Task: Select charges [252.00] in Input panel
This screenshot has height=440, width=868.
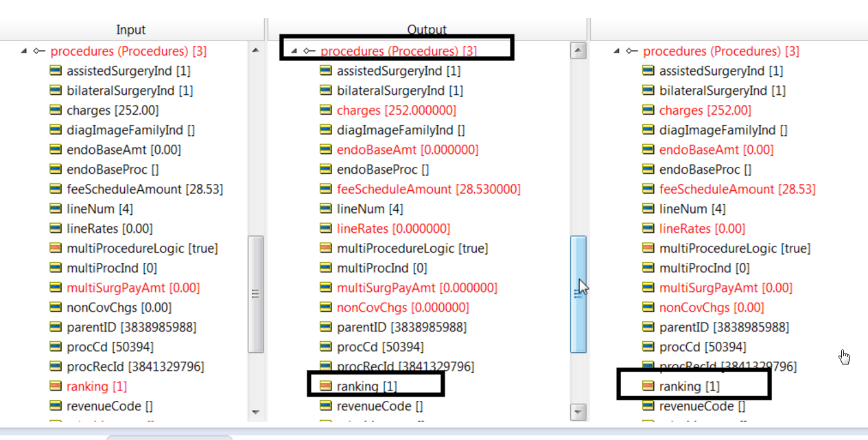Action: click(113, 111)
